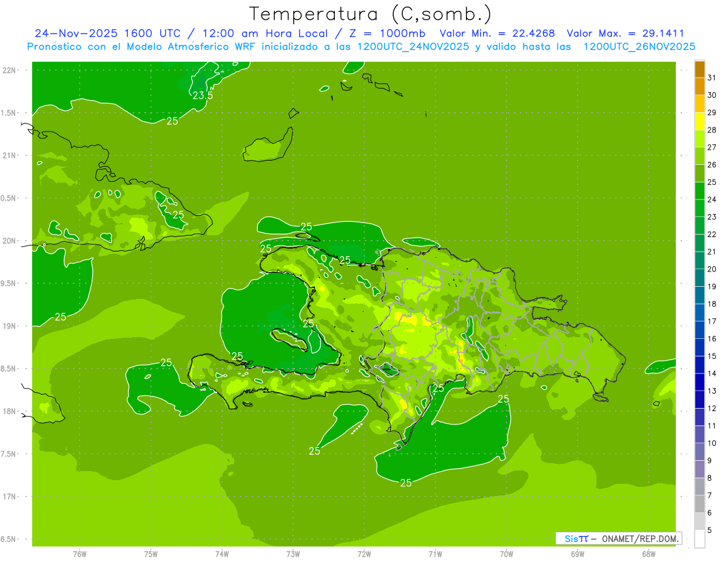Select the purple swatch between 8 and 9
The height and width of the screenshot is (562, 728).
point(699,469)
